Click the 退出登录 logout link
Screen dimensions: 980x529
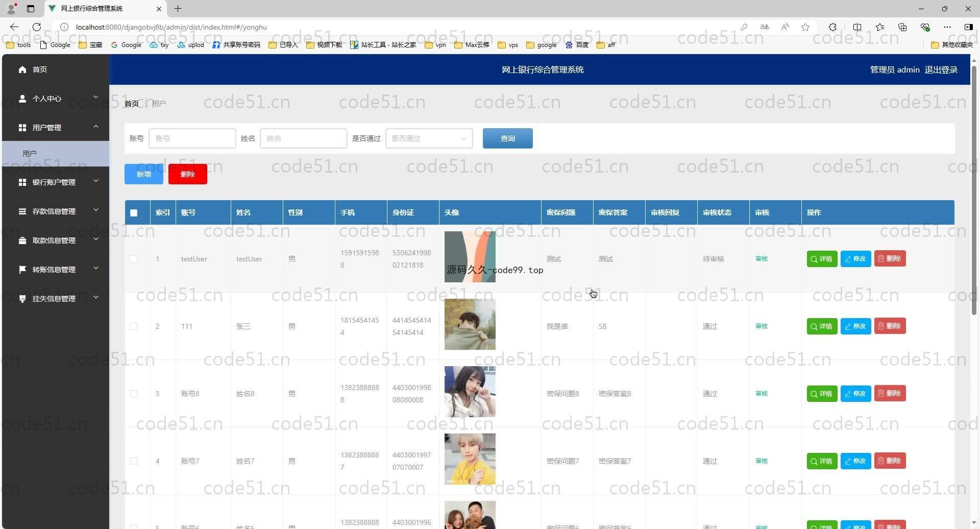point(941,69)
